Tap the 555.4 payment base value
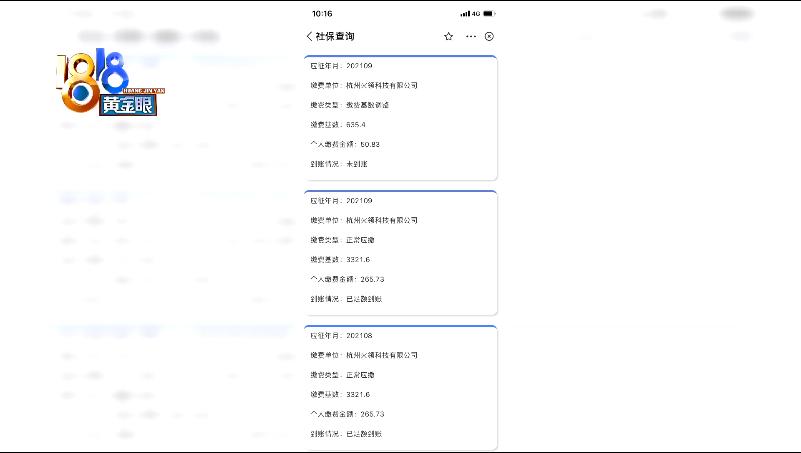Image resolution: width=801 pixels, height=453 pixels. pos(356,124)
